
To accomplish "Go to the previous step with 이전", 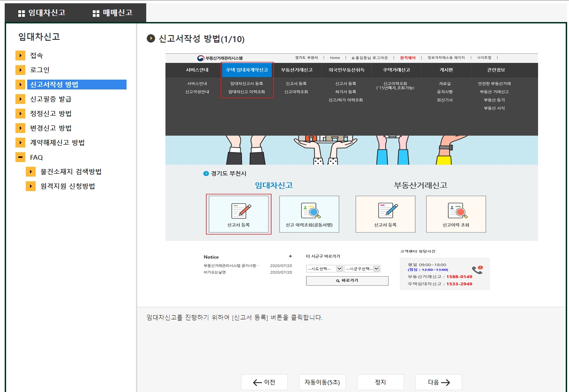I will 264,382.
